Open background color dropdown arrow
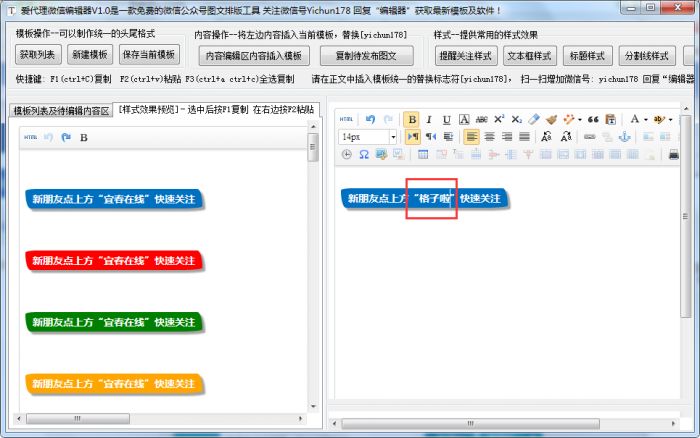The image size is (700, 438). 670,120
